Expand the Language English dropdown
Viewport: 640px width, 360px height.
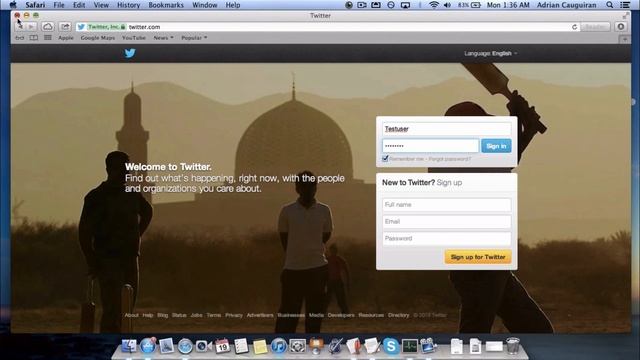click(x=490, y=53)
